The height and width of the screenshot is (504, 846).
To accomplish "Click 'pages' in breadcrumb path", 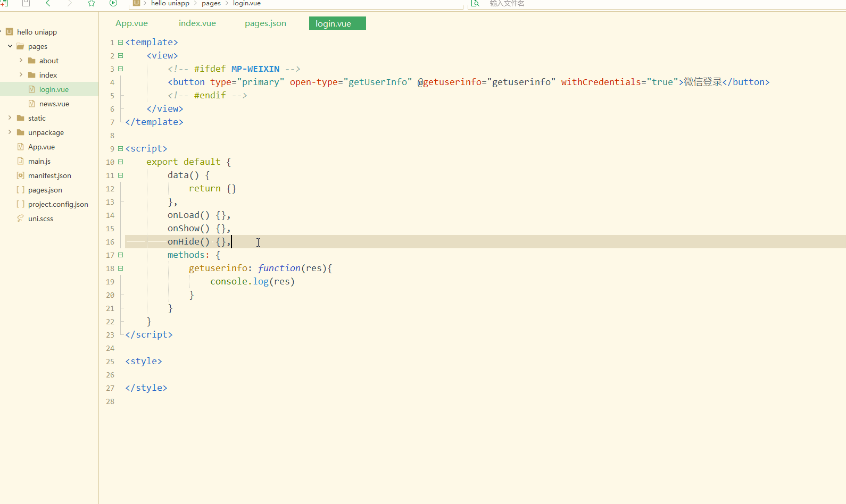I will coord(211,3).
